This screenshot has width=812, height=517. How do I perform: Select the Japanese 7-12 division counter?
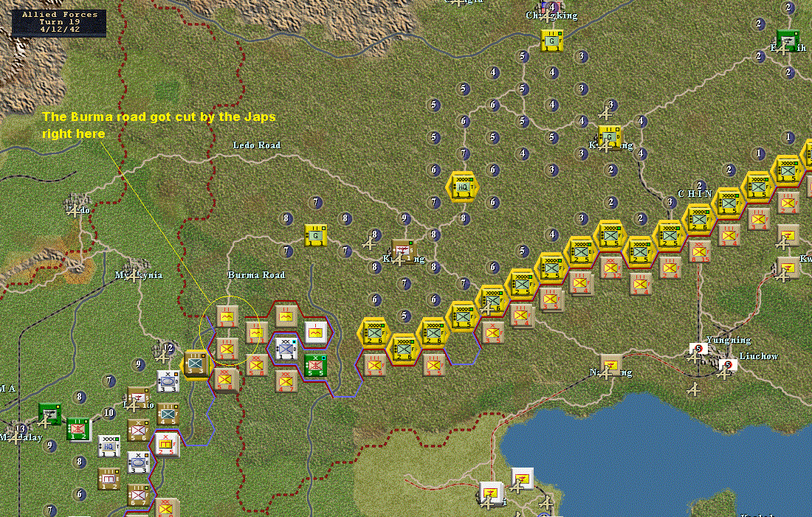tap(611, 268)
